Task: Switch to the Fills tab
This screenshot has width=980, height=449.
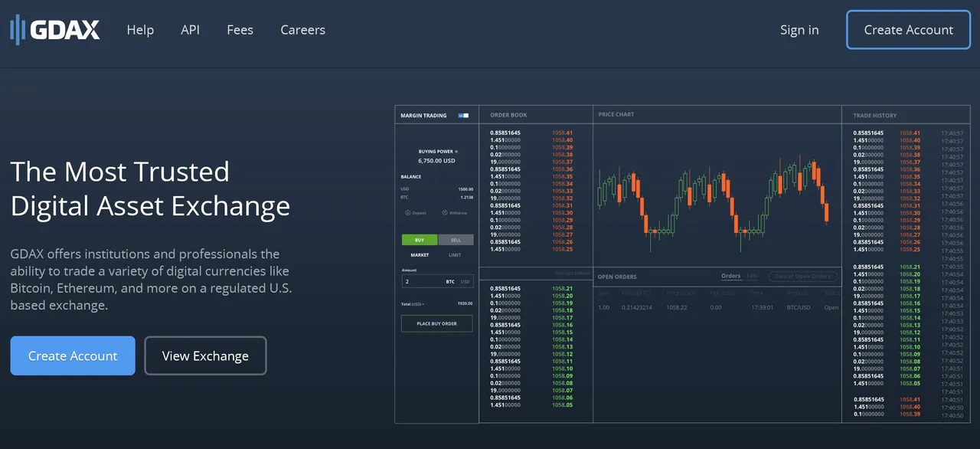Action: coord(752,276)
